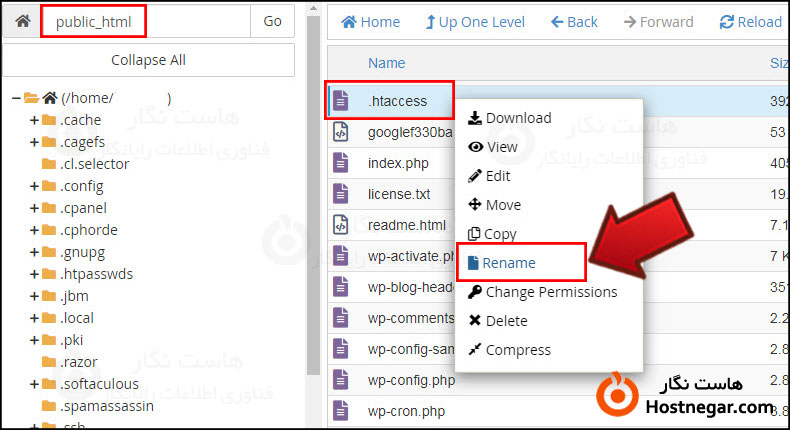Expand the .cphorde folder
This screenshot has height=430, width=790.
[x=34, y=230]
